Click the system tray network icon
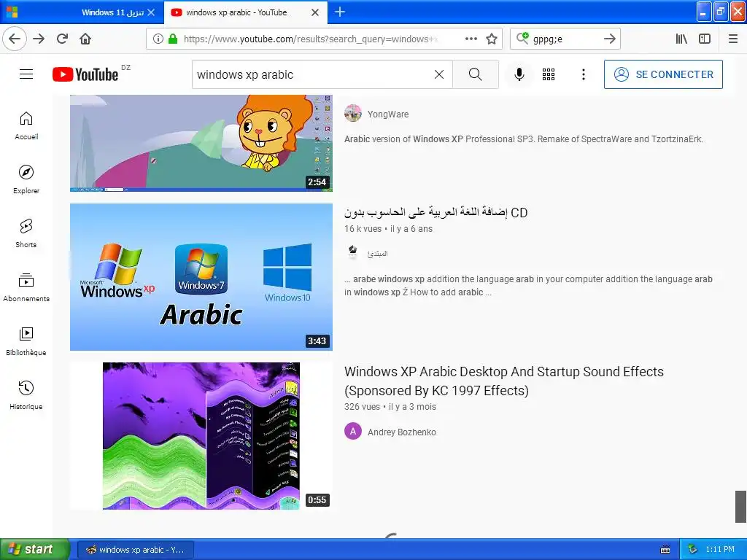 pyautogui.click(x=692, y=550)
